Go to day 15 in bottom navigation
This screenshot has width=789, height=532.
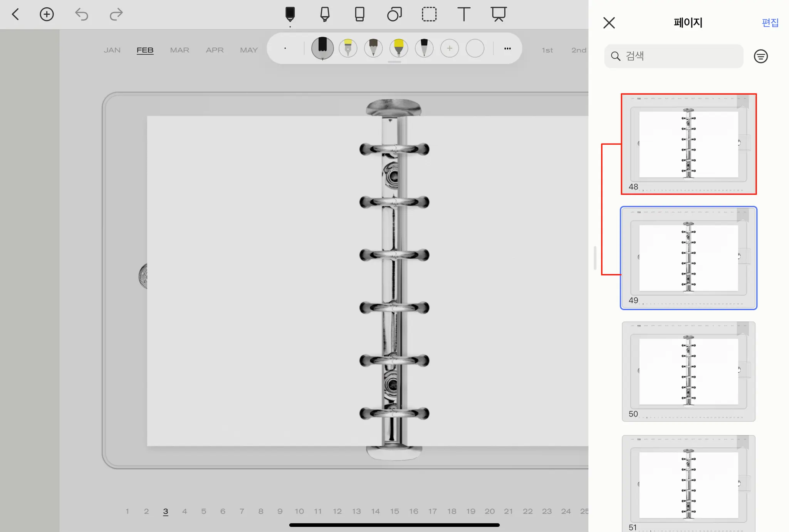point(394,511)
